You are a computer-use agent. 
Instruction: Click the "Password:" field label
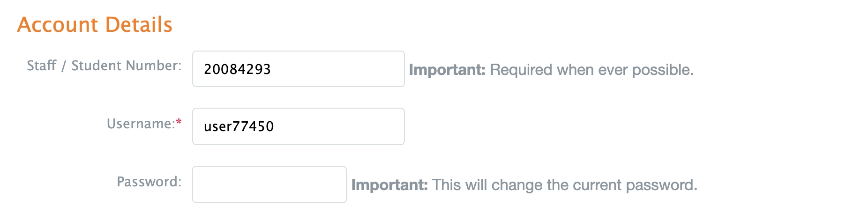click(149, 182)
